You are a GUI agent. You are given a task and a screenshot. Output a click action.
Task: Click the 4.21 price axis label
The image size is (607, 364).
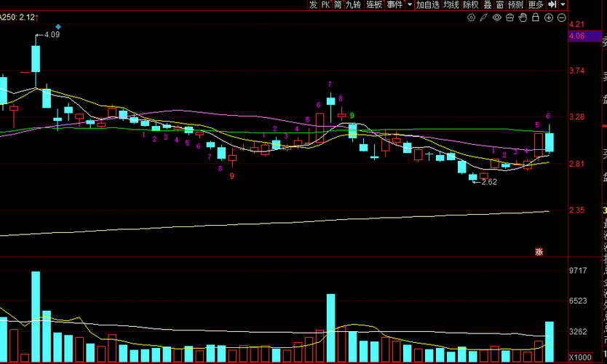point(577,25)
